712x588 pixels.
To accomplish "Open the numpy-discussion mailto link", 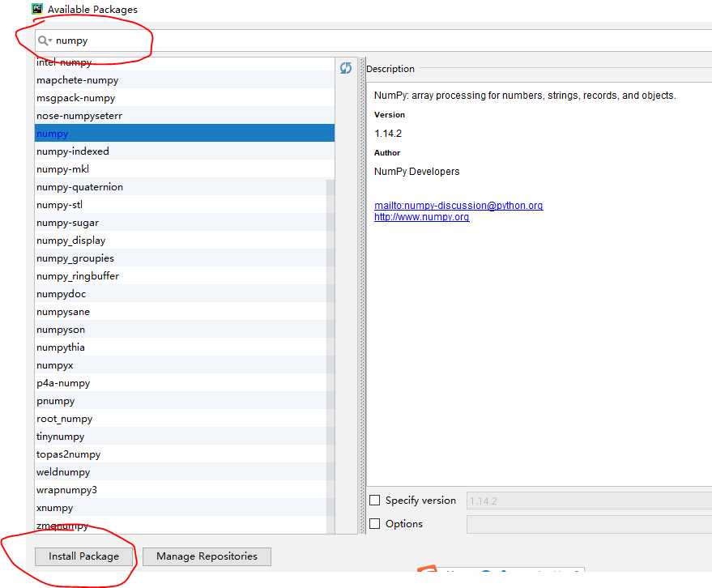I will [458, 205].
